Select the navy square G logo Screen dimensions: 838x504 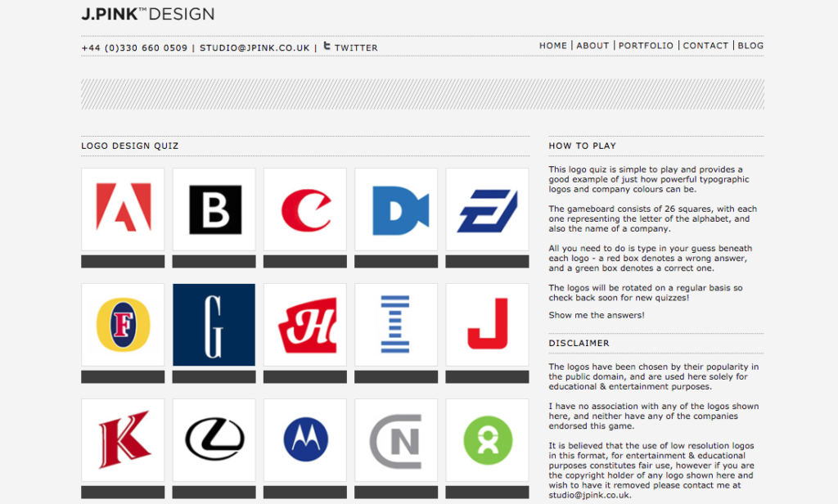(214, 325)
